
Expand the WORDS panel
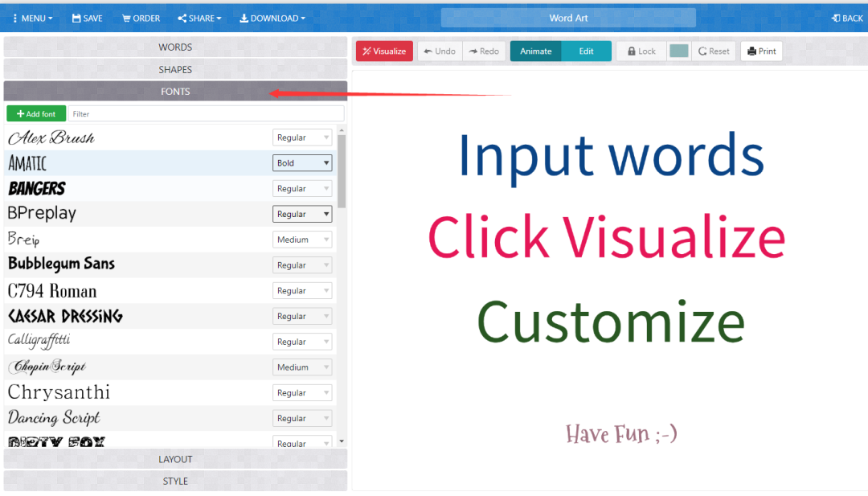[x=175, y=47]
